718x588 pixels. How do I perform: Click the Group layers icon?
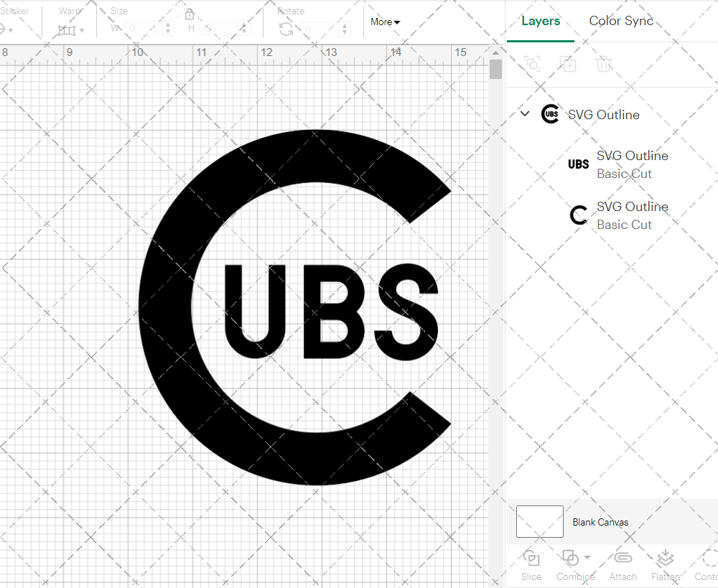[x=532, y=64]
